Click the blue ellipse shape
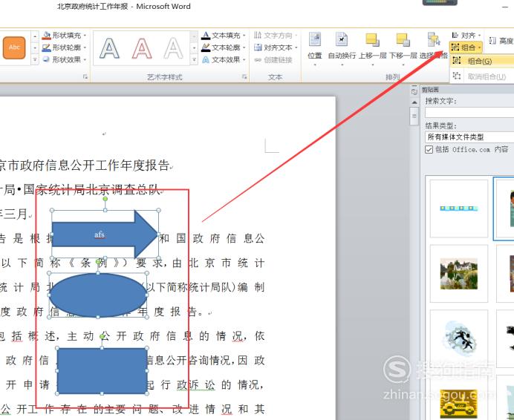This screenshot has width=514, height=420. pos(98,295)
